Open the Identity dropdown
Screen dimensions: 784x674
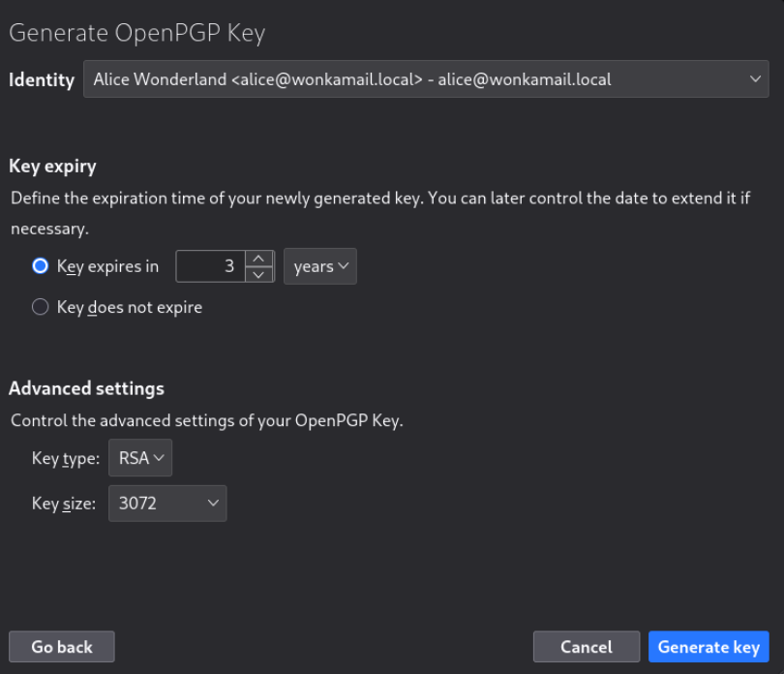[x=426, y=79]
